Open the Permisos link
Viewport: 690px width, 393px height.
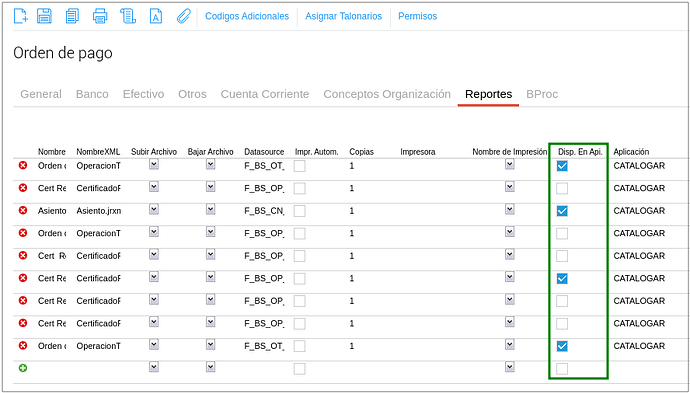click(x=418, y=16)
